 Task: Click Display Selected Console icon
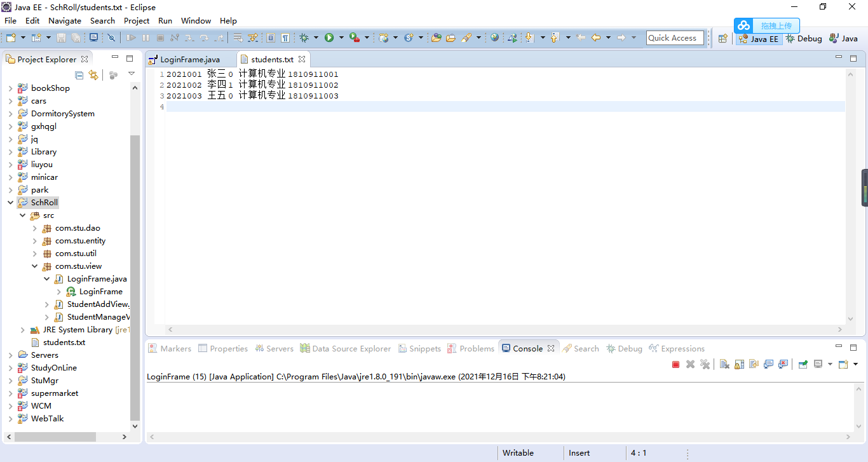tap(818, 364)
